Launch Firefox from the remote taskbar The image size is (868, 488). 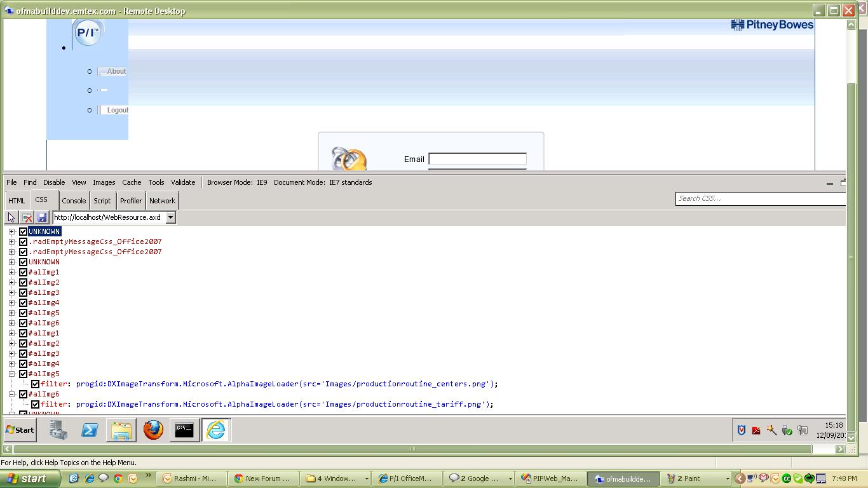[153, 430]
